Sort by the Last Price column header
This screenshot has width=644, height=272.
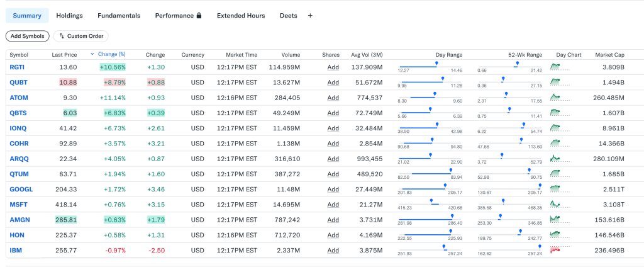(64, 55)
